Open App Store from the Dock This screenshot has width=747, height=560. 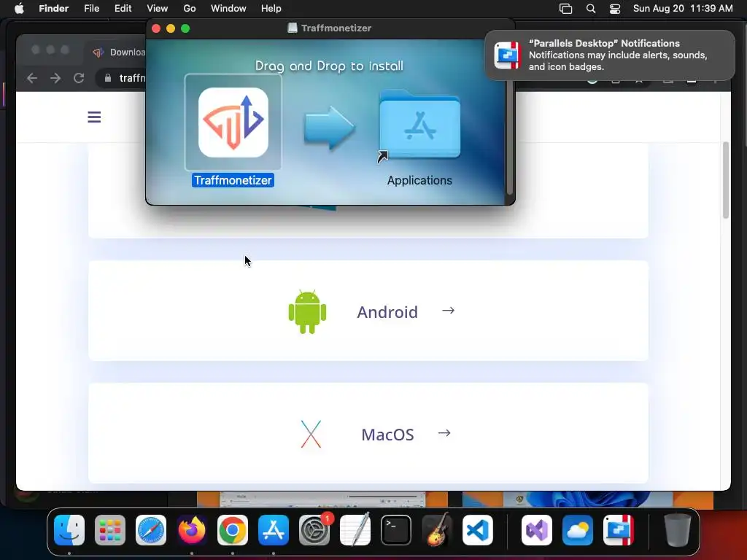click(274, 530)
